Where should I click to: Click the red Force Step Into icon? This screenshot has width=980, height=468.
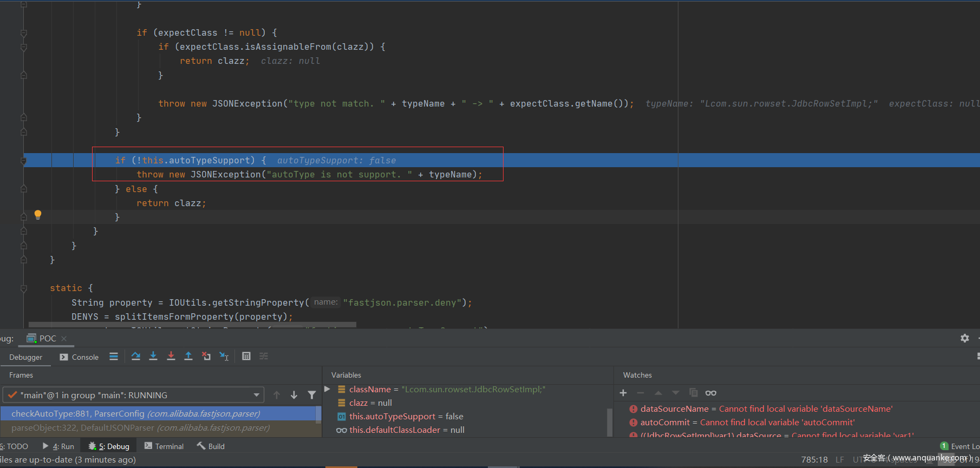coord(171,356)
